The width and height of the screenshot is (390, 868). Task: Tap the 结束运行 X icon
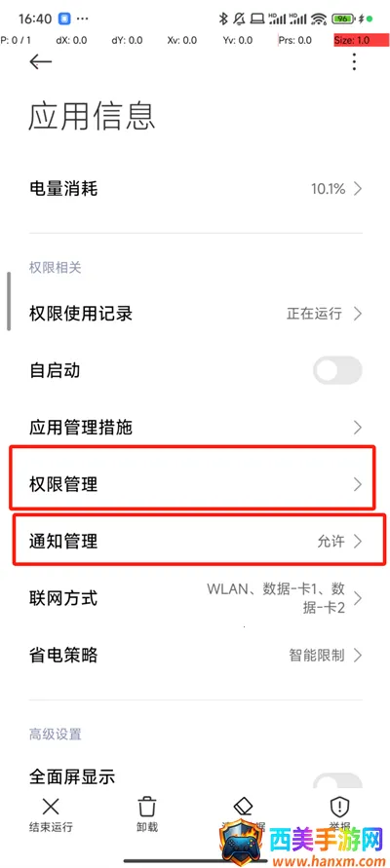click(51, 806)
